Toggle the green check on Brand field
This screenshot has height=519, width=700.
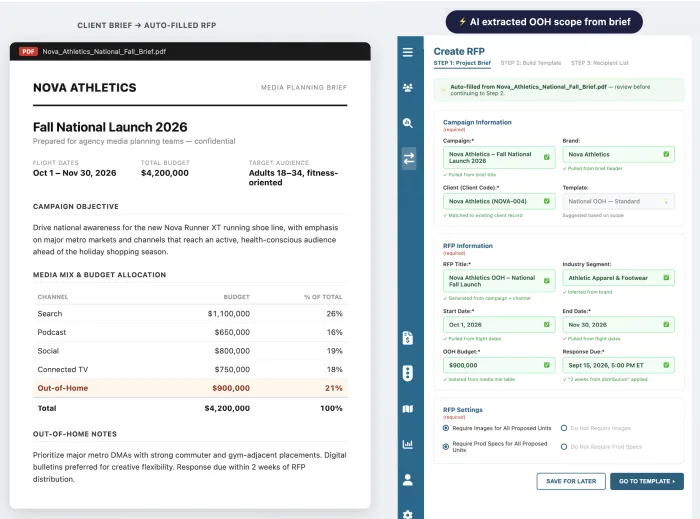point(666,154)
